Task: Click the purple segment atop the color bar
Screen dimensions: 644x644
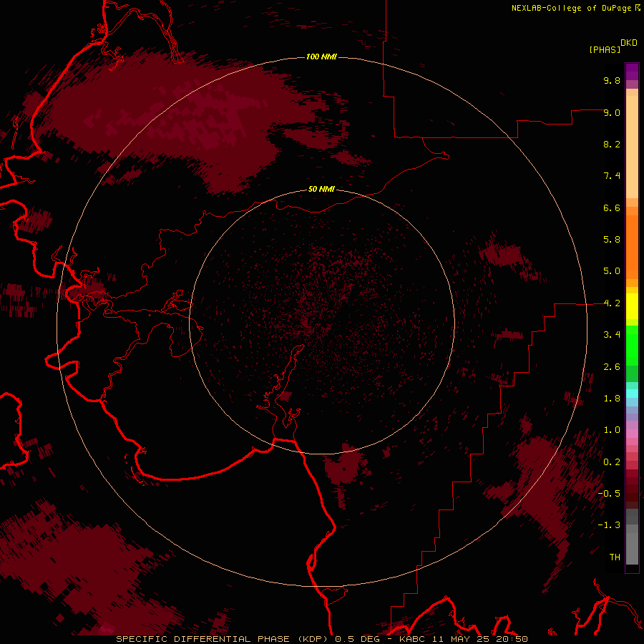Action: [x=632, y=72]
